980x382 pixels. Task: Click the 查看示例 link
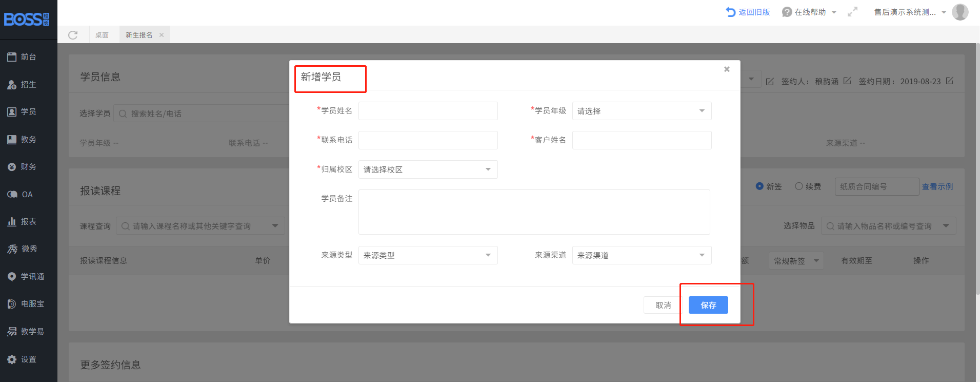(x=937, y=187)
